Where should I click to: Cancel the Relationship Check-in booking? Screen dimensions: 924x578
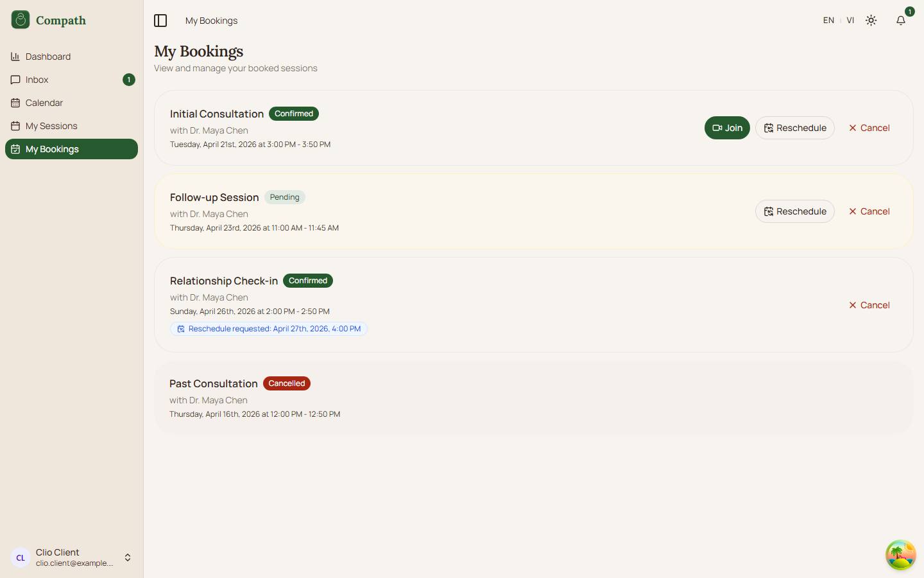click(x=869, y=305)
